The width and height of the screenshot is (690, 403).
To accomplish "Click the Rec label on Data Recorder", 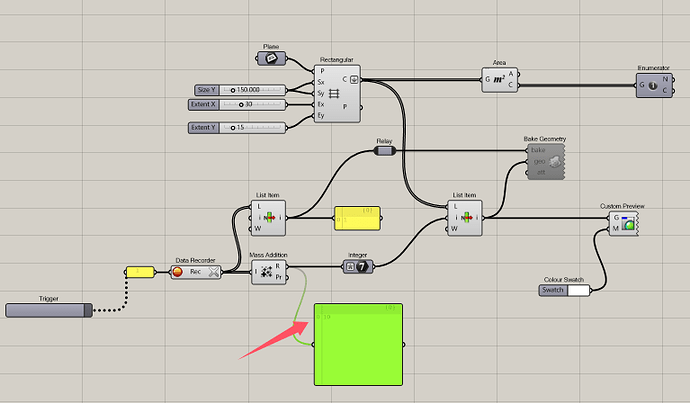I will click(195, 272).
